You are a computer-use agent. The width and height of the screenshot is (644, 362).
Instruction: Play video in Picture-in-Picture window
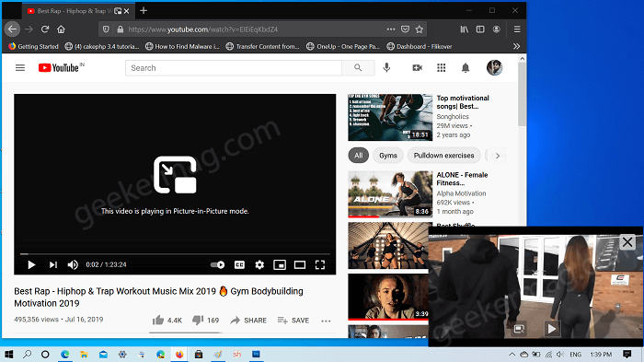552,328
